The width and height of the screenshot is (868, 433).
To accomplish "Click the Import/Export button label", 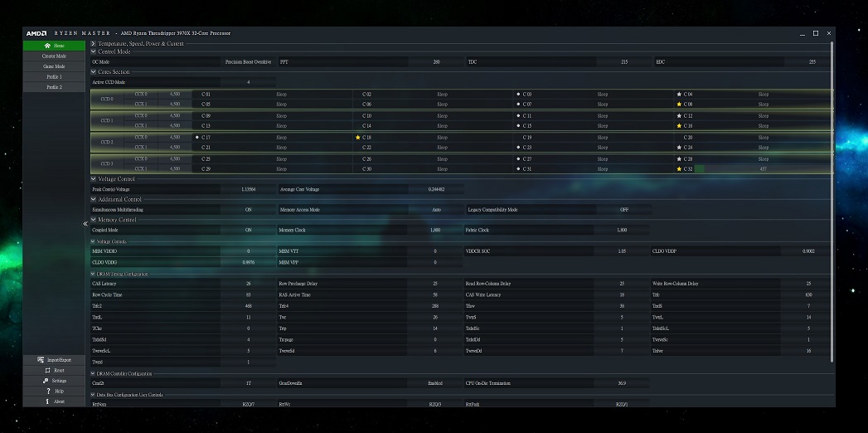I will coord(59,360).
